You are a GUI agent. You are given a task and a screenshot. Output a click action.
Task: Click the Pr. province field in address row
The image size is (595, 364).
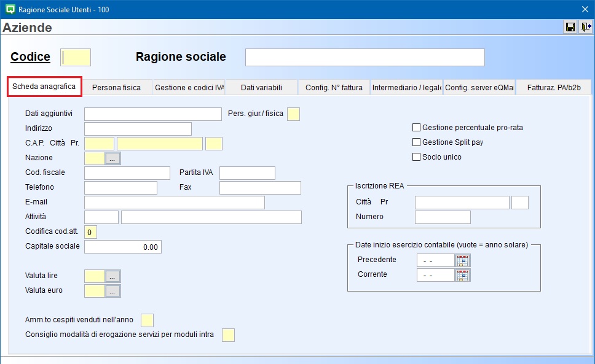pos(214,144)
